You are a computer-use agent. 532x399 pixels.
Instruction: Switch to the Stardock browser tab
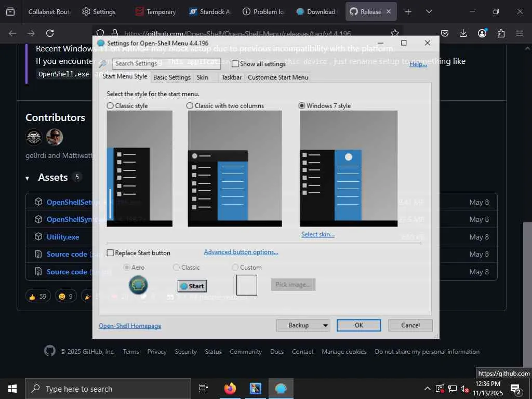(210, 12)
